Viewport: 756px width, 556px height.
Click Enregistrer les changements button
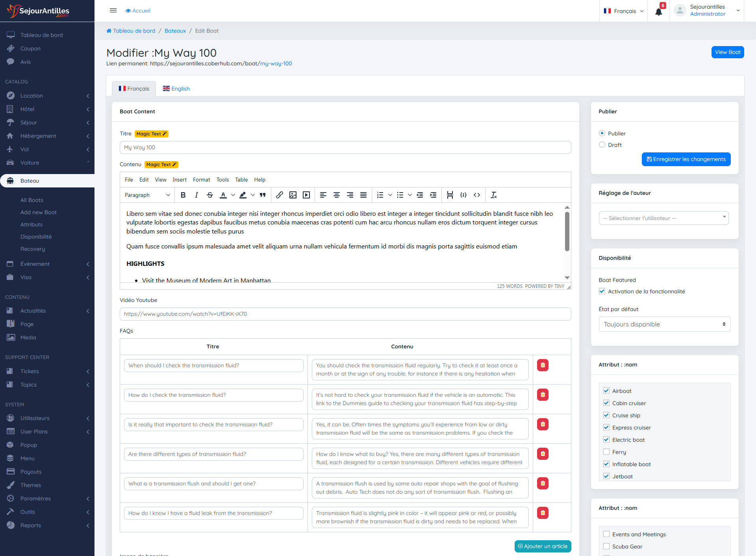[686, 159]
